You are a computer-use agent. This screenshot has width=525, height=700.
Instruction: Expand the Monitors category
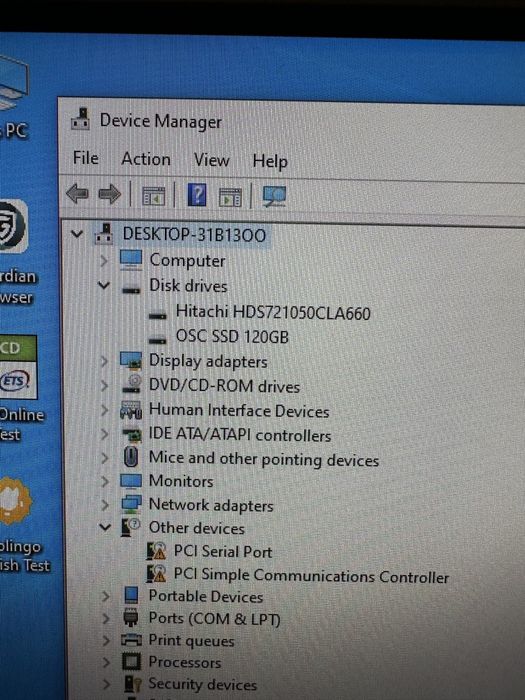104,481
